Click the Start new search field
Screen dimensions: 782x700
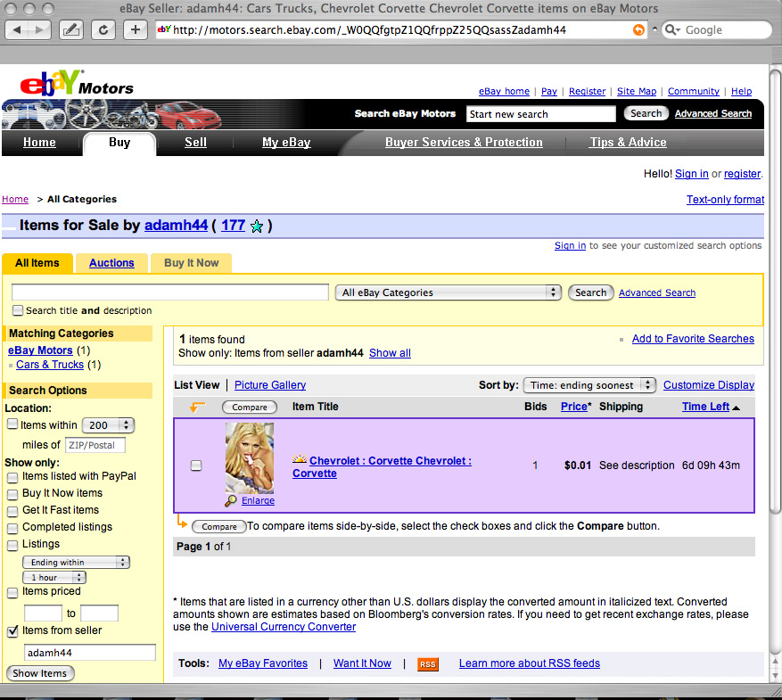(x=540, y=114)
